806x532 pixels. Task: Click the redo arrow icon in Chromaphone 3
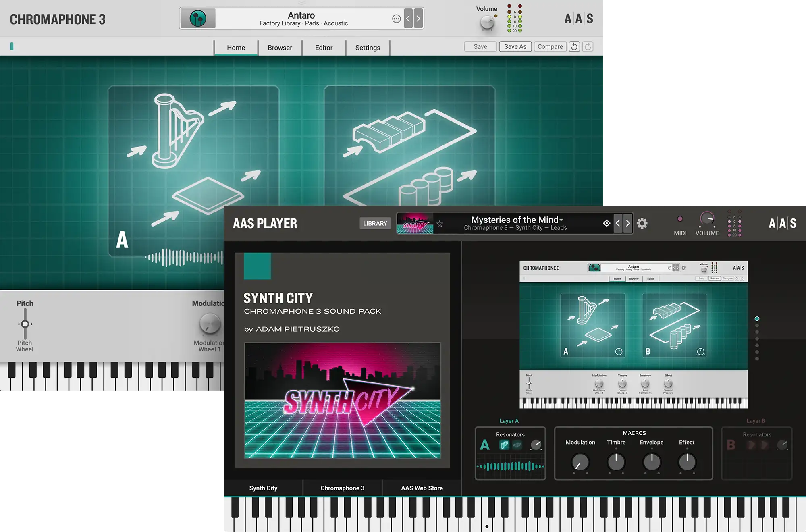588,46
